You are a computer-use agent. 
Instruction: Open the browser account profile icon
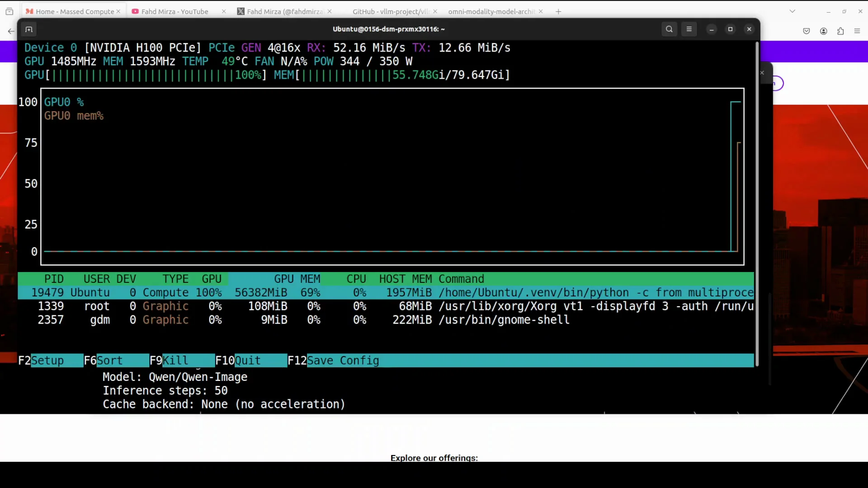[824, 31]
